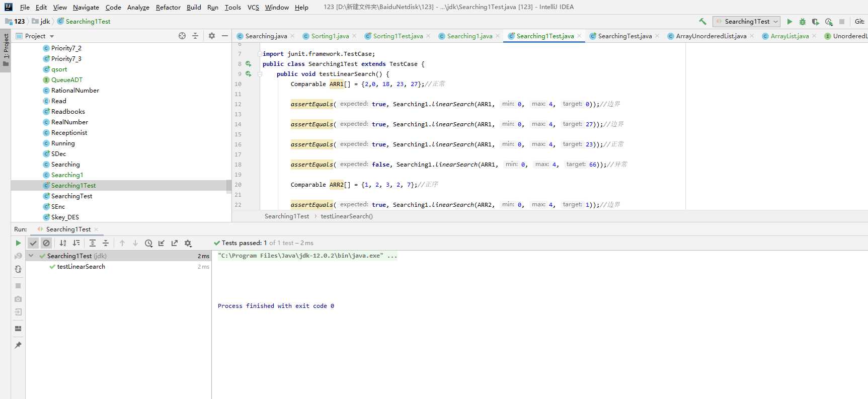Toggle Show Ignored tests button
868x399 pixels.
click(x=46, y=243)
